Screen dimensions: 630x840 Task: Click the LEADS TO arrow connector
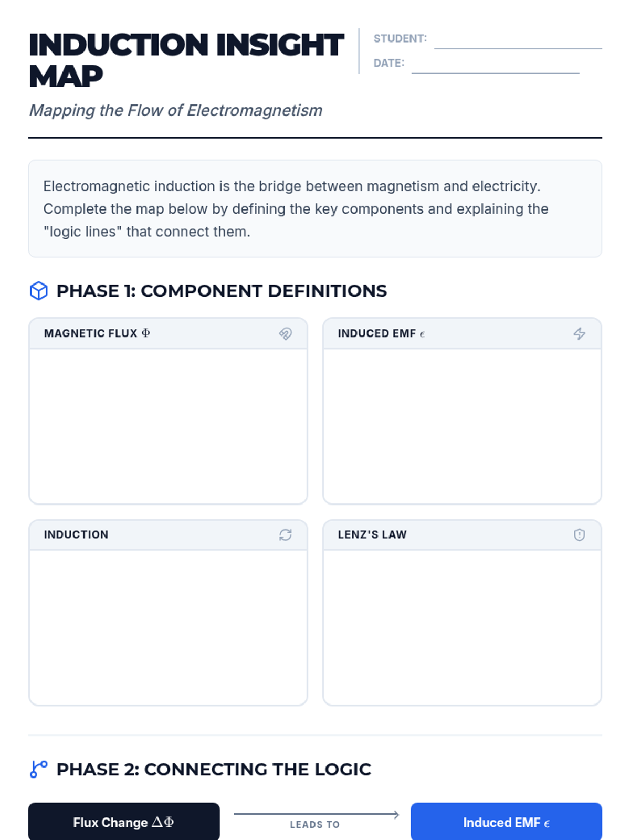click(x=316, y=819)
